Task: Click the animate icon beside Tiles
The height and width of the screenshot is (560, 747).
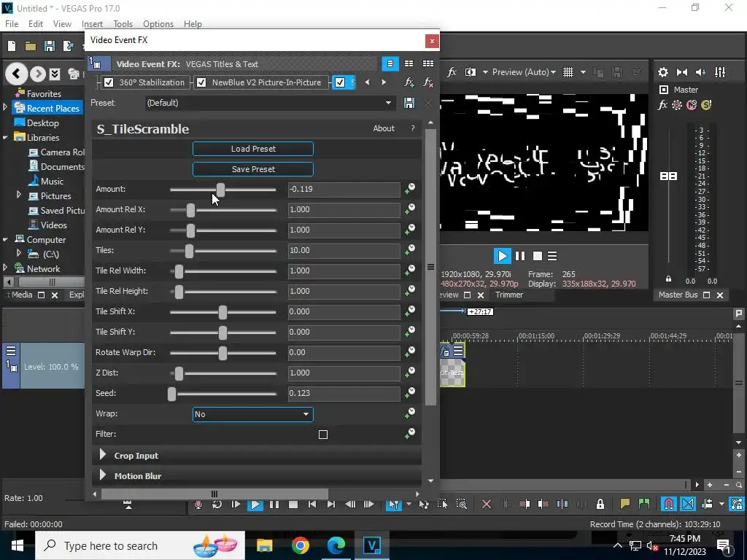Action: [409, 250]
